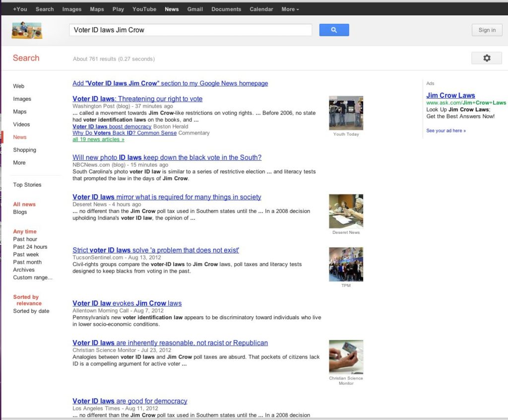
Task: Select the All news filter
Action: (x=24, y=205)
